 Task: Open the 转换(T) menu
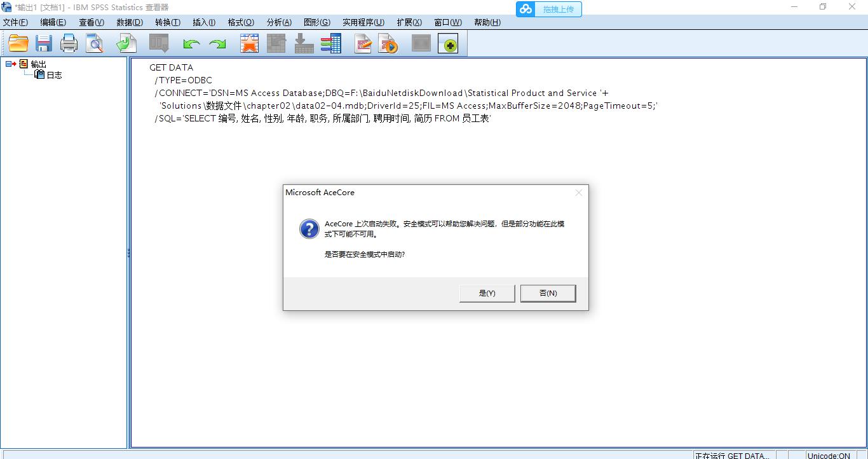[168, 22]
